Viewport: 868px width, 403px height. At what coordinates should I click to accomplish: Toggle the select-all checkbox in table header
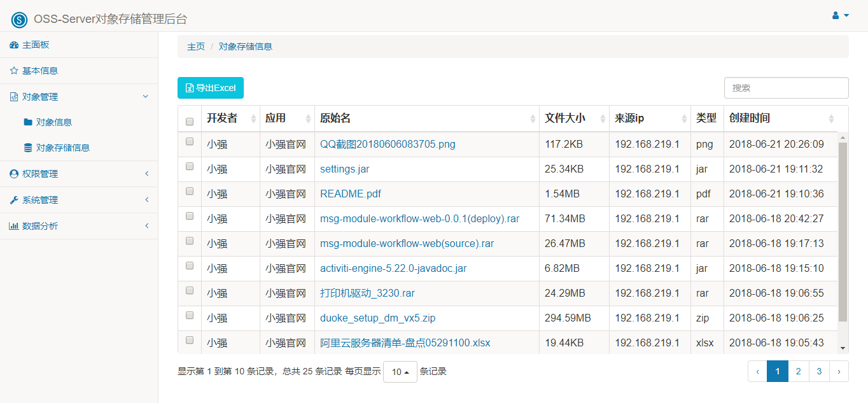tap(190, 121)
